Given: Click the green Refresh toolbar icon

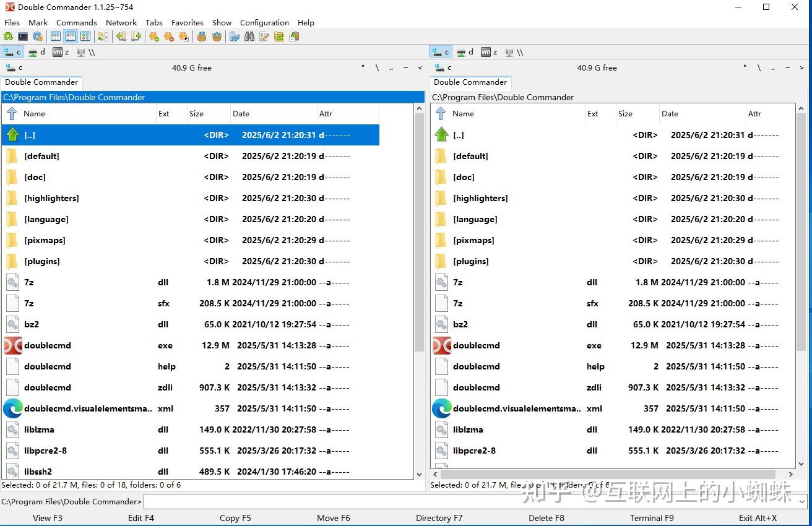Looking at the screenshot, I should pyautogui.click(x=8, y=37).
